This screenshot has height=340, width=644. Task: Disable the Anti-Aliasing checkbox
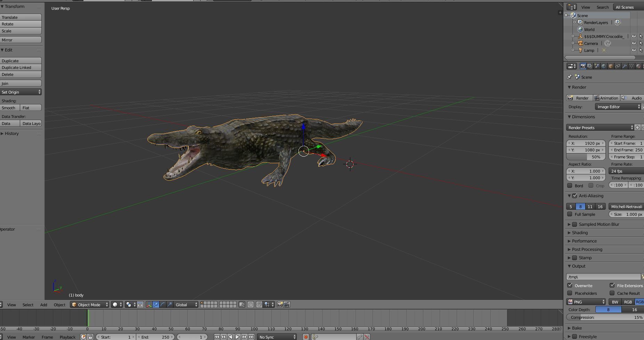click(x=575, y=196)
